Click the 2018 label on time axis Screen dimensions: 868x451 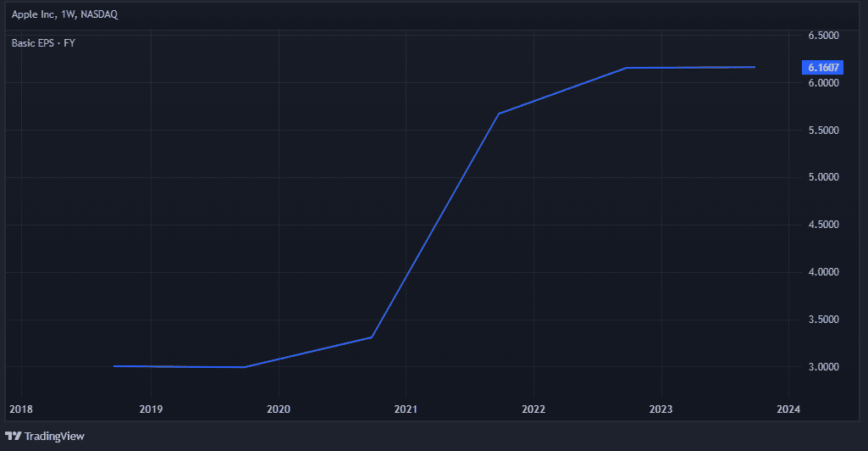click(x=21, y=409)
